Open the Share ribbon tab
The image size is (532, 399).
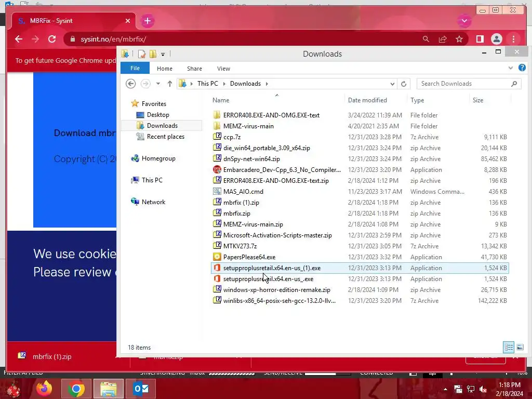[194, 69]
